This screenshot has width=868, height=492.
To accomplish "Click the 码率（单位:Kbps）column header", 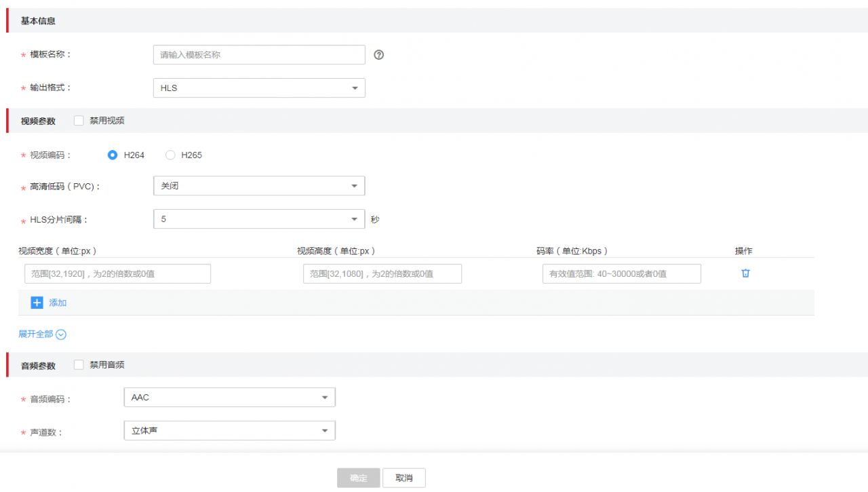I will click(572, 251).
